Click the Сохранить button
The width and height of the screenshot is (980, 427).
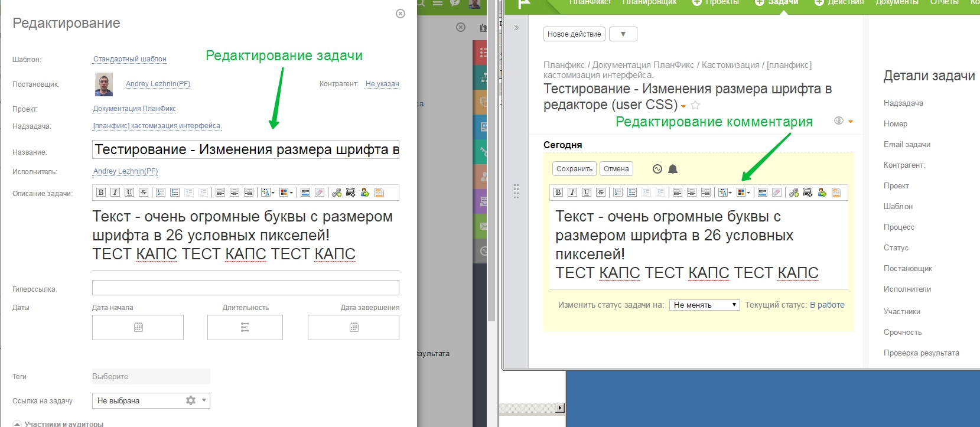pyautogui.click(x=574, y=169)
